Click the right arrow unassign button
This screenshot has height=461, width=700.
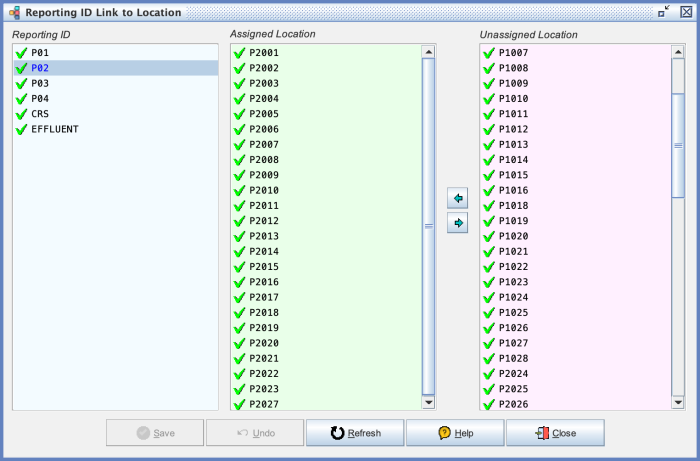click(458, 223)
